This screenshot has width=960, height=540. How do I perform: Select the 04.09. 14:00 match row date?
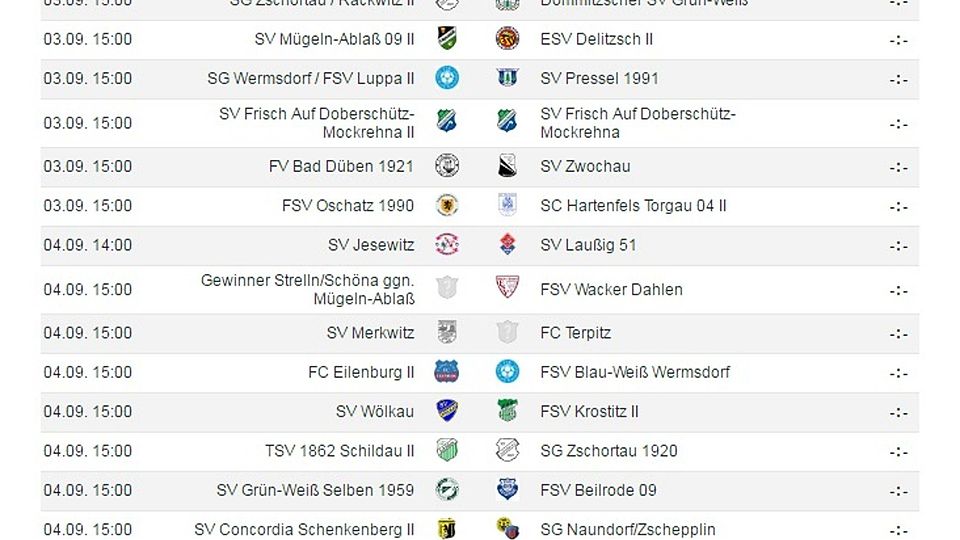pyautogui.click(x=88, y=245)
